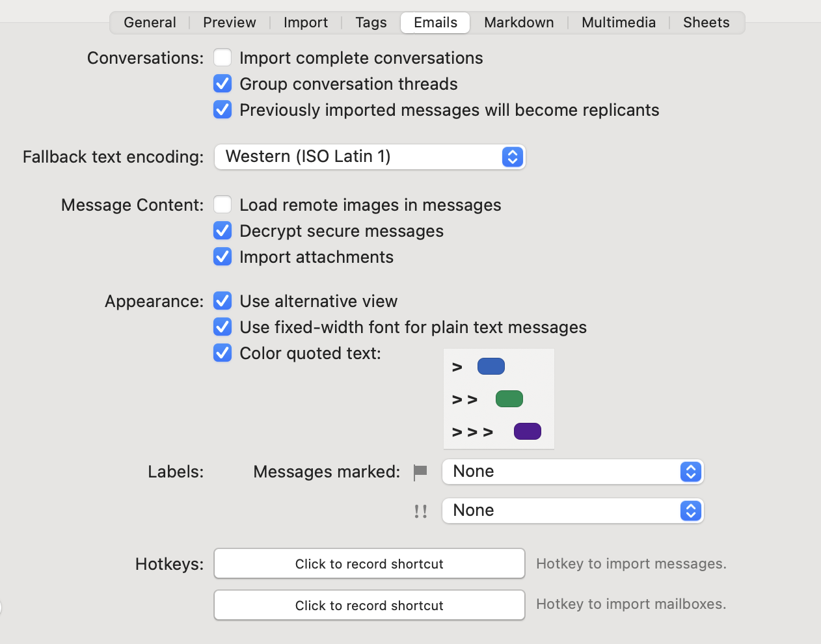Uncheck Group conversation threads

point(222,84)
